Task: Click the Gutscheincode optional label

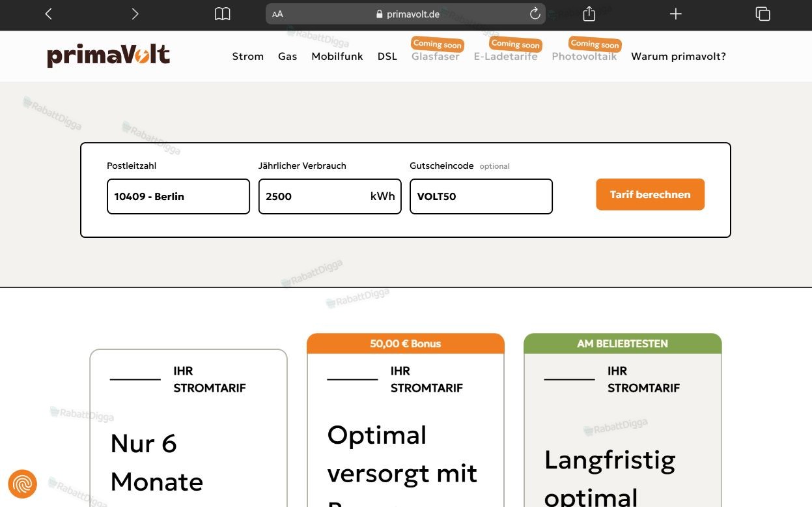Action: click(x=460, y=166)
